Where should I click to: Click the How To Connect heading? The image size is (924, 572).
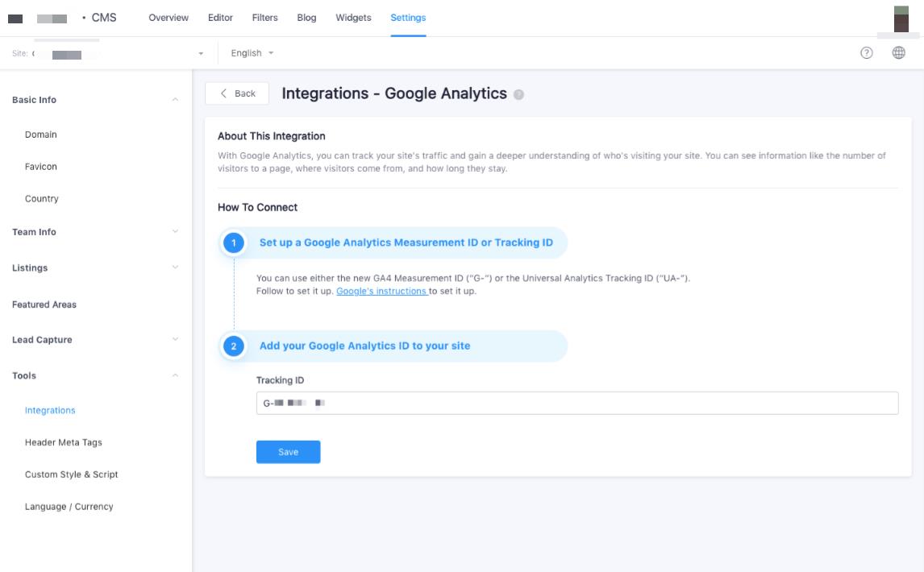click(257, 207)
